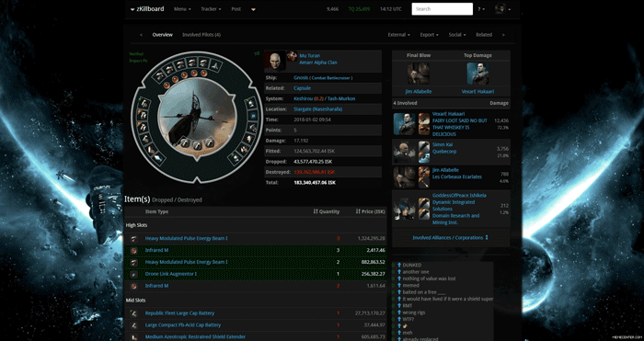Open the Menu dropdown in navbar
The height and width of the screenshot is (341, 644).
[x=182, y=9]
